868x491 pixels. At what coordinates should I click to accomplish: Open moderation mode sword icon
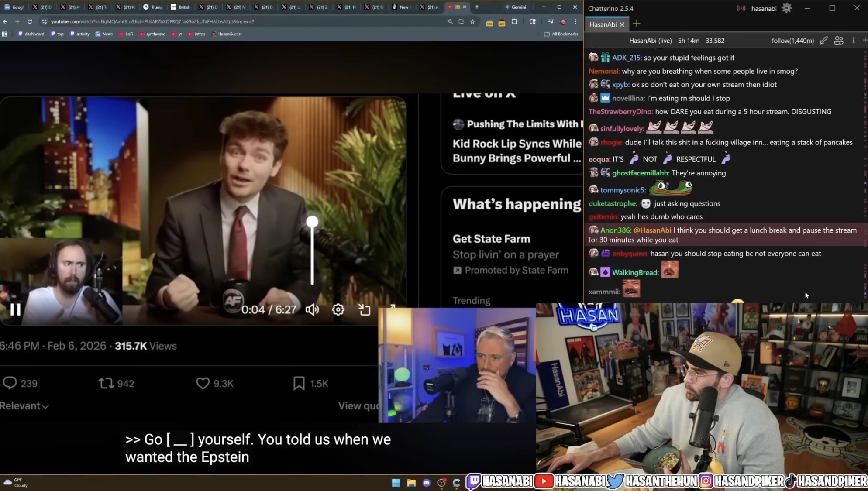(823, 41)
